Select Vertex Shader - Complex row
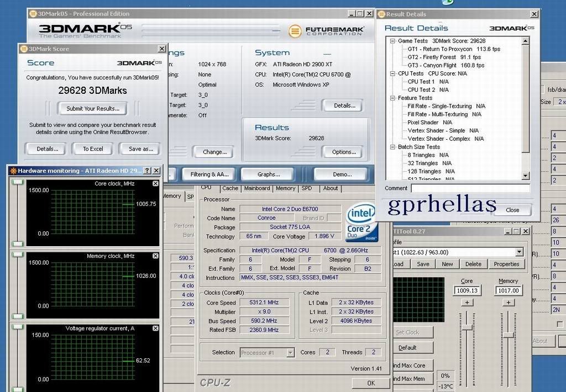 click(x=446, y=139)
